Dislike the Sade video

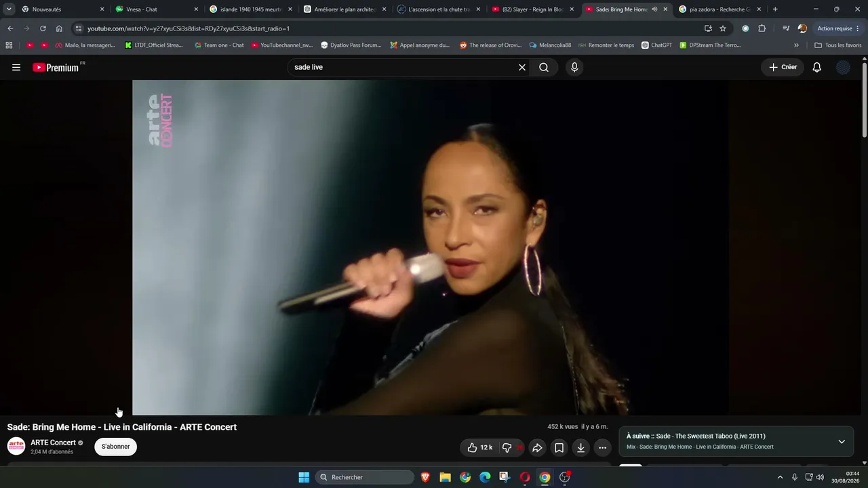[x=511, y=447]
